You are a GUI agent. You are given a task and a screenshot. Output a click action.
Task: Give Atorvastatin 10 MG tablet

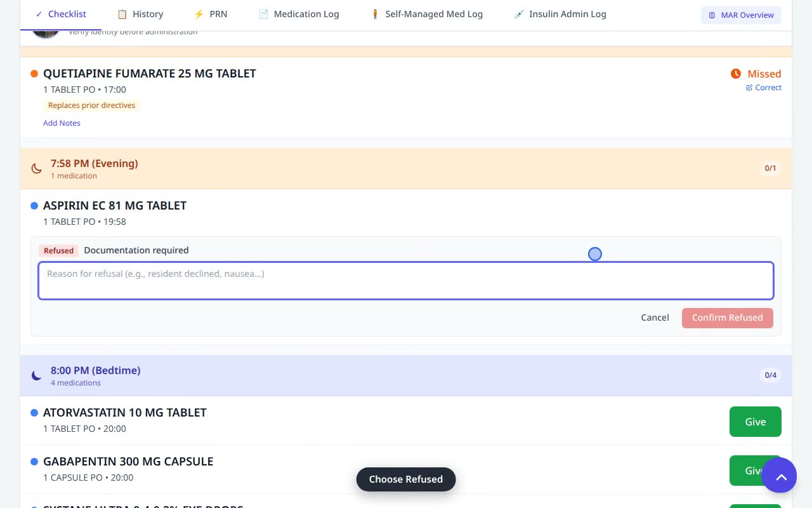(756, 422)
